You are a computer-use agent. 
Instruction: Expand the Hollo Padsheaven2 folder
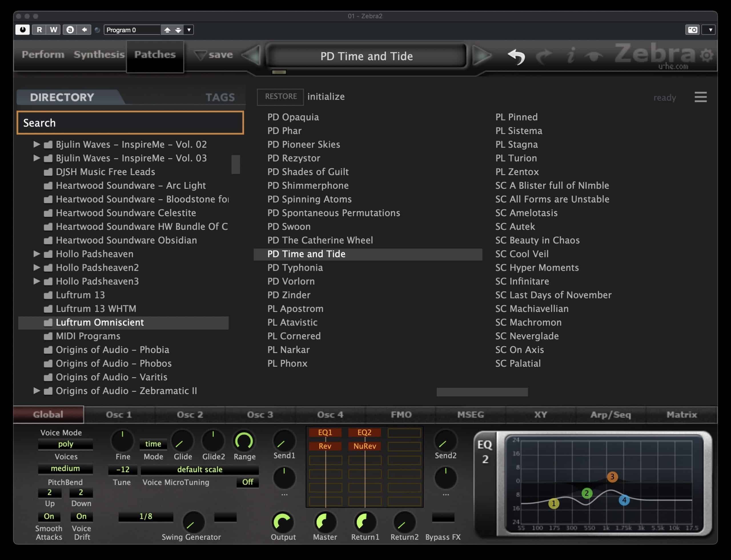click(x=37, y=268)
